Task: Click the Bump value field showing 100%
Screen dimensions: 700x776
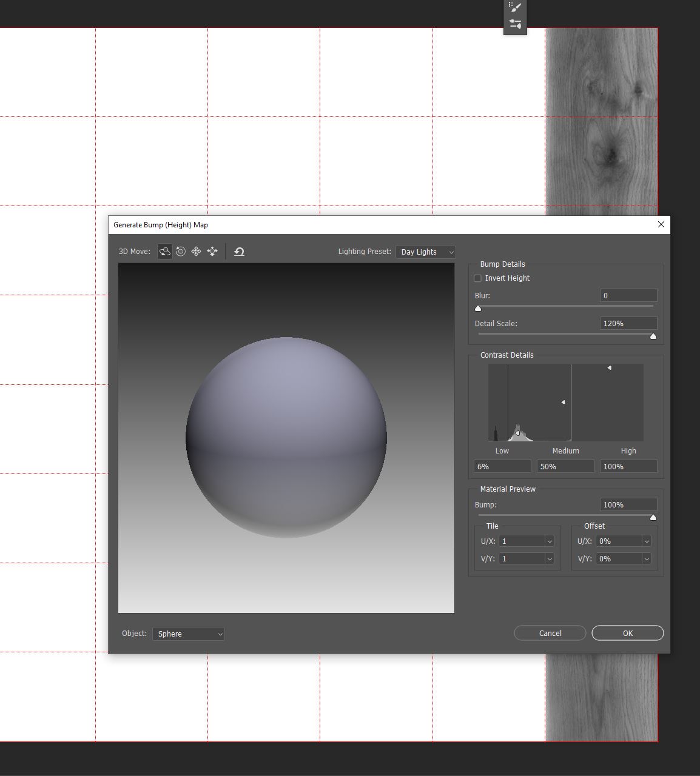Action: (x=628, y=504)
